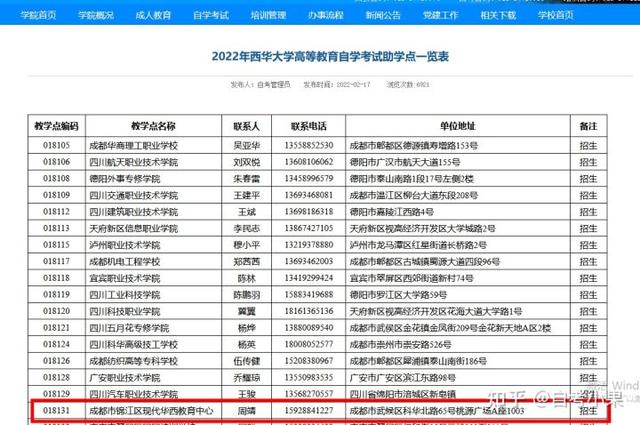
Task: Click phone number 13558852530
Action: 309,145
